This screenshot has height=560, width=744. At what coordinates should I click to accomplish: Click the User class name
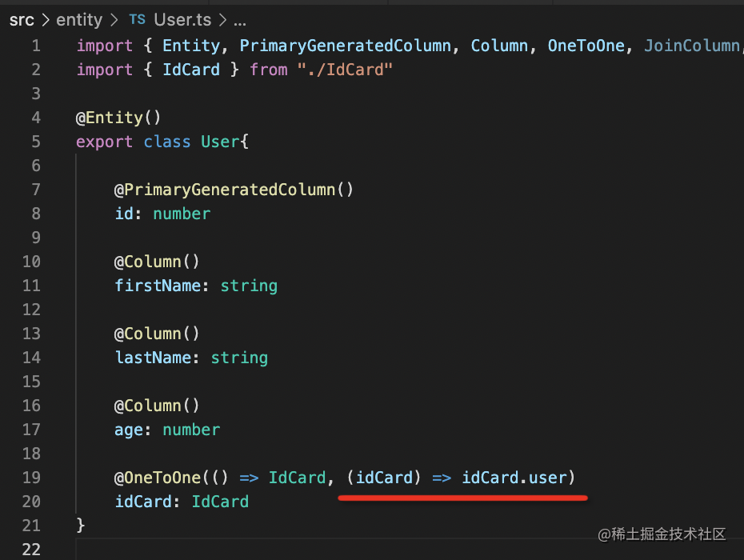pyautogui.click(x=220, y=142)
